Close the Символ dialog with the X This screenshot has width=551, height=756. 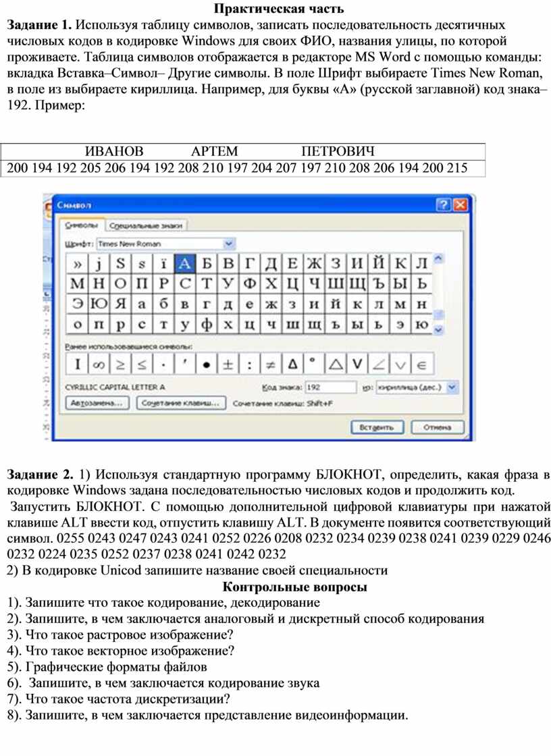(x=461, y=205)
